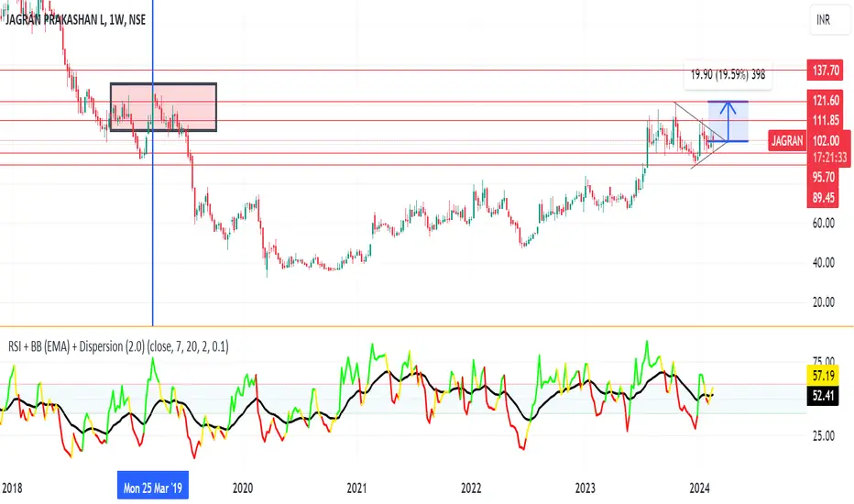Click the 60.00 price axis value
Viewport: 854px width, 504px height.
coord(823,223)
